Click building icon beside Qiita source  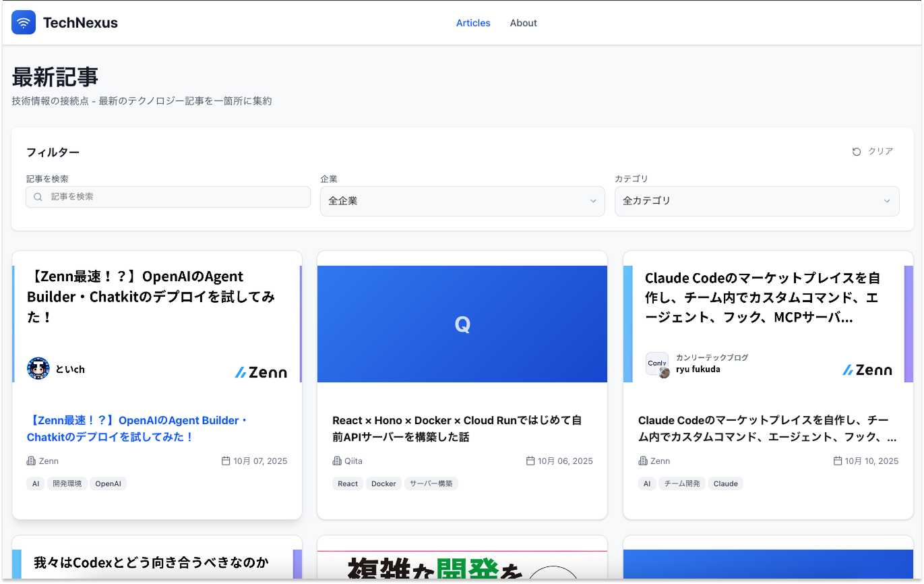(337, 461)
